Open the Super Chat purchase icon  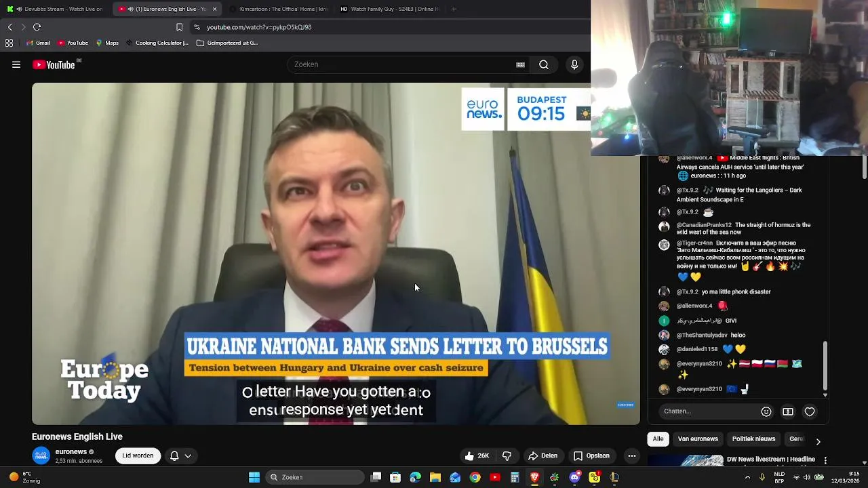click(788, 411)
